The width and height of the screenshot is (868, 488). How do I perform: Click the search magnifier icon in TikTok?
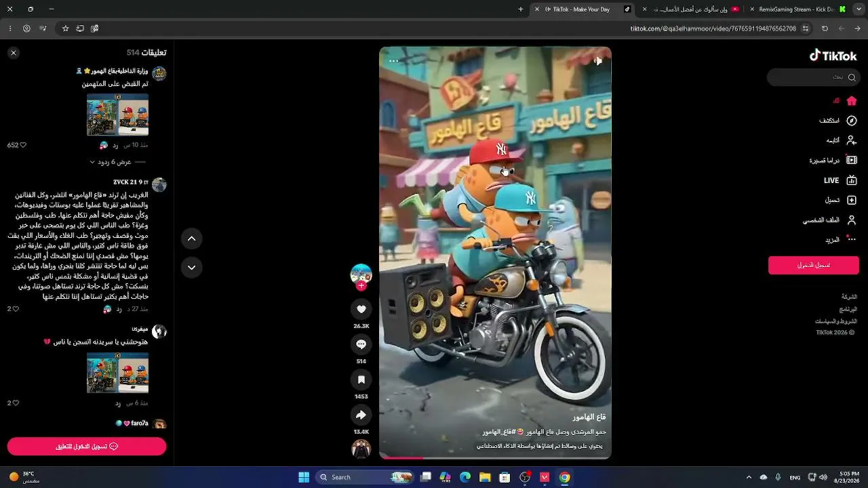pyautogui.click(x=852, y=77)
